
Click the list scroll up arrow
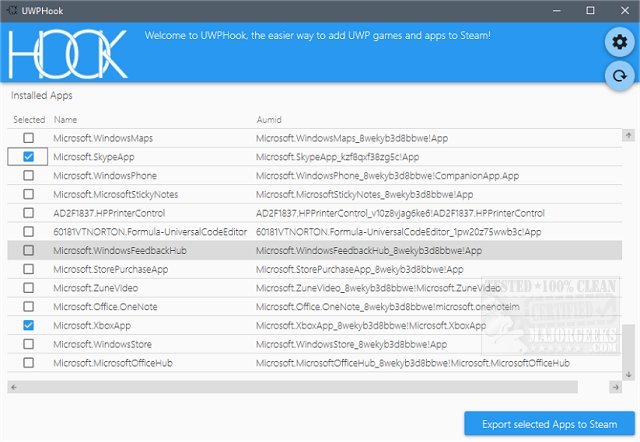coord(629,135)
